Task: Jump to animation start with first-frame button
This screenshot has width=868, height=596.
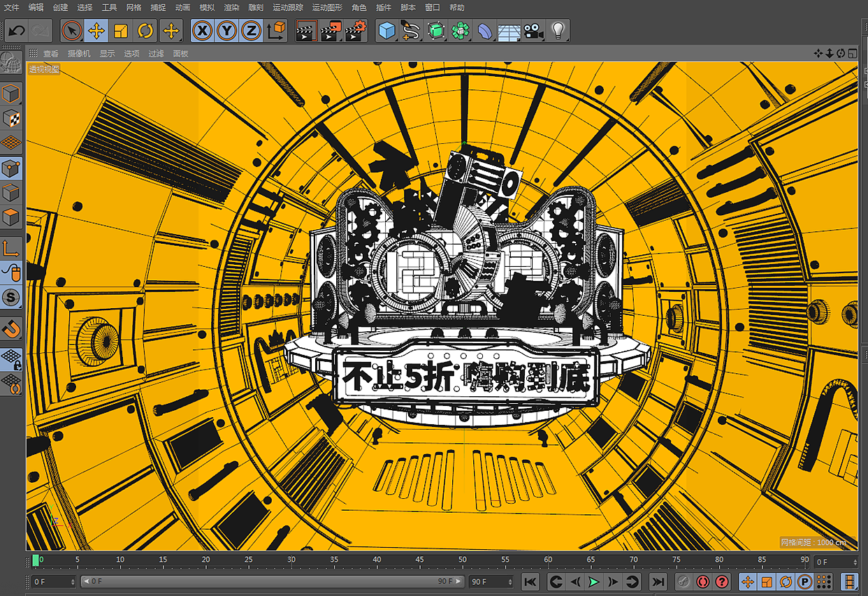Action: pyautogui.click(x=530, y=581)
